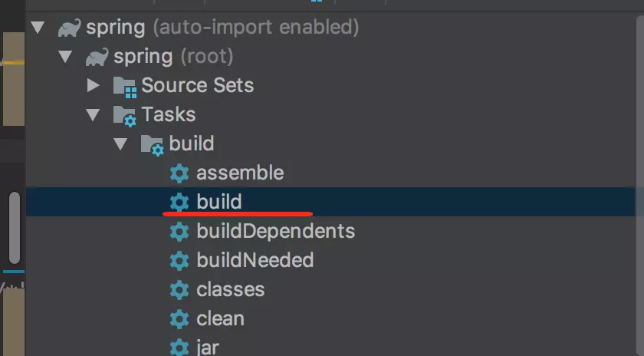Click the Gradle elephant icon beside spring (root)
Viewport: 644px width, 356px height.
coord(97,57)
